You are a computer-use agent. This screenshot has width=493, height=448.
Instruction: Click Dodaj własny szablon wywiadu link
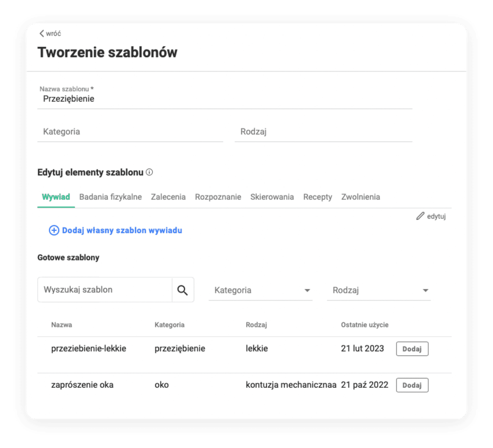[122, 230]
